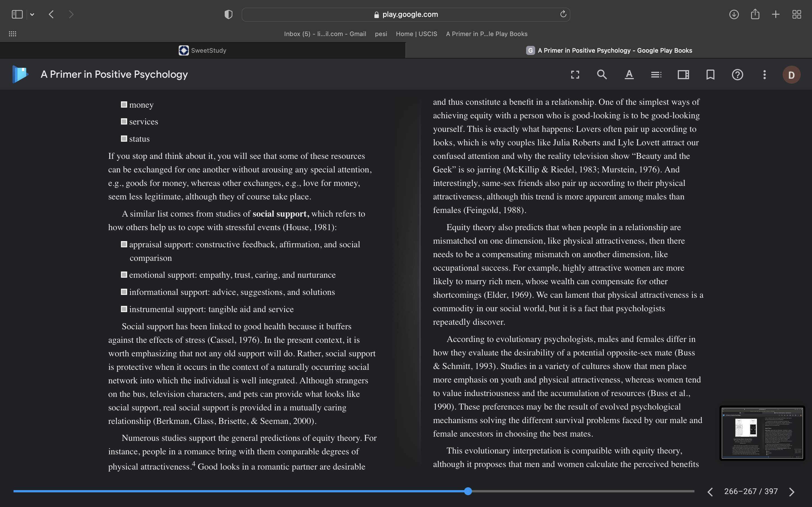Image resolution: width=812 pixels, height=507 pixels.
Task: Expand the sidebar dropdown chevron
Action: tap(32, 14)
